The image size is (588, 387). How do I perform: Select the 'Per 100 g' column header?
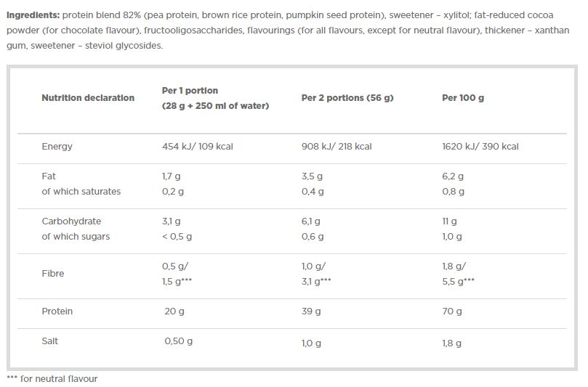463,98
